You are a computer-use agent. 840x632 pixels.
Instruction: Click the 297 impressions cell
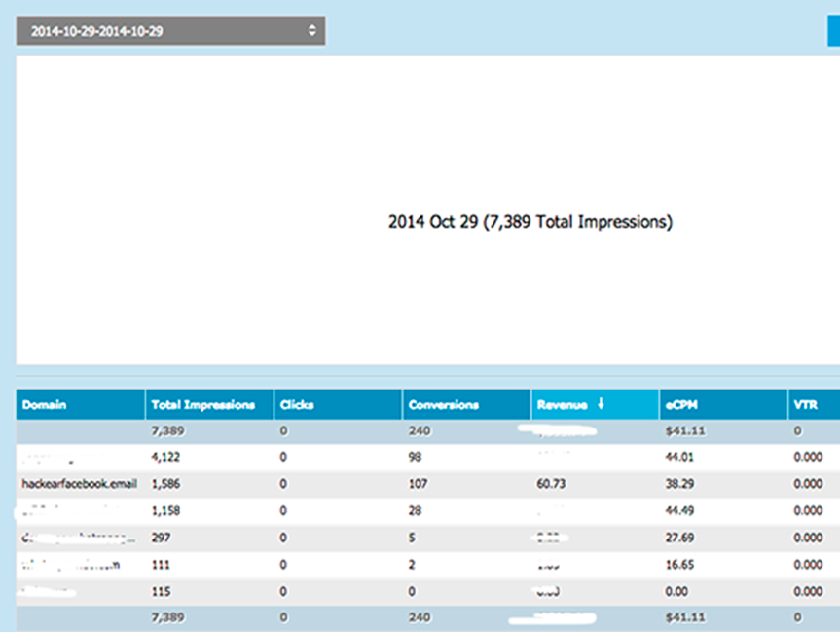(x=161, y=538)
